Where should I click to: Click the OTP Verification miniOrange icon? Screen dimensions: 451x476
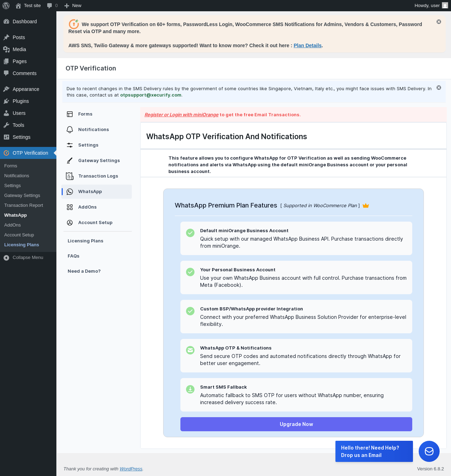pyautogui.click(x=6, y=153)
